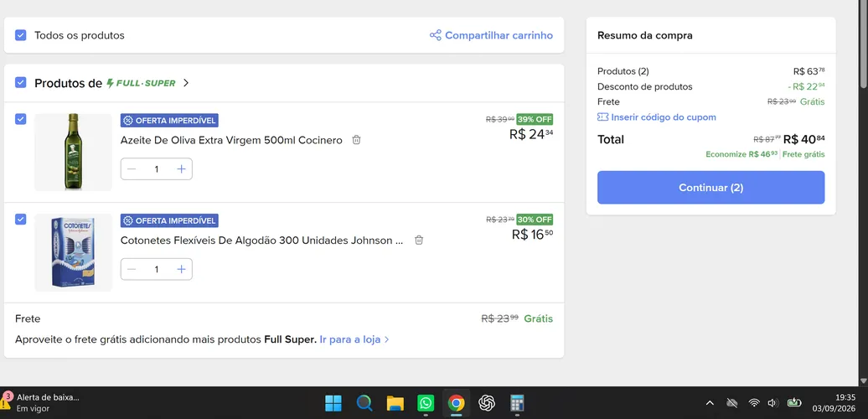This screenshot has width=868, height=419.
Task: Open Windows search in taskbar
Action: [x=364, y=403]
